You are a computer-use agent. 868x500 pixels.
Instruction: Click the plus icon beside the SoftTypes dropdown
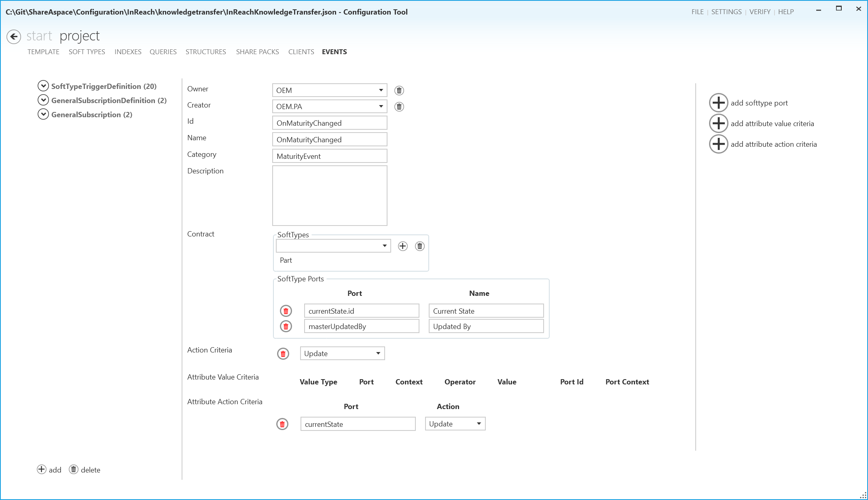tap(403, 246)
